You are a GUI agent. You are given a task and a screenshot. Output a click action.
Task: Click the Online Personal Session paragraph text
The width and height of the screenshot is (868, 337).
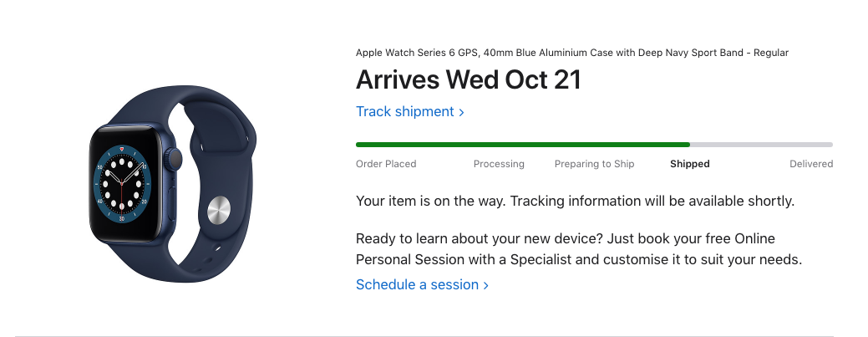[579, 249]
